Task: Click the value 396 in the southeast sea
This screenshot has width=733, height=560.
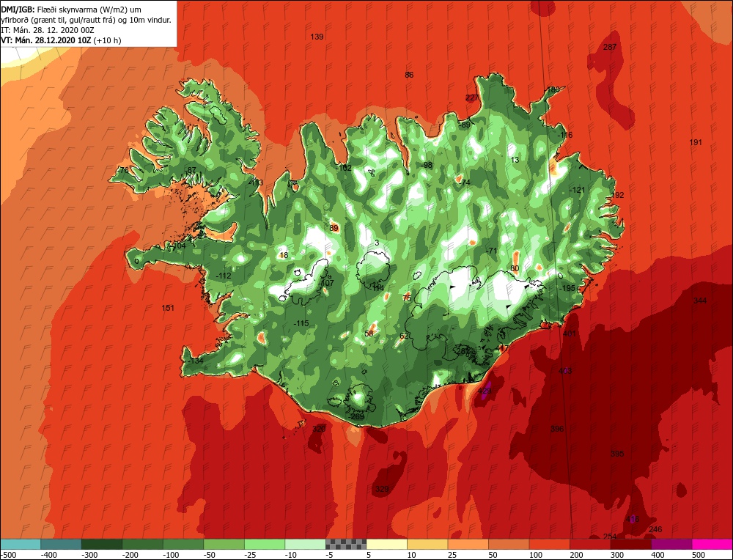Action: [557, 429]
